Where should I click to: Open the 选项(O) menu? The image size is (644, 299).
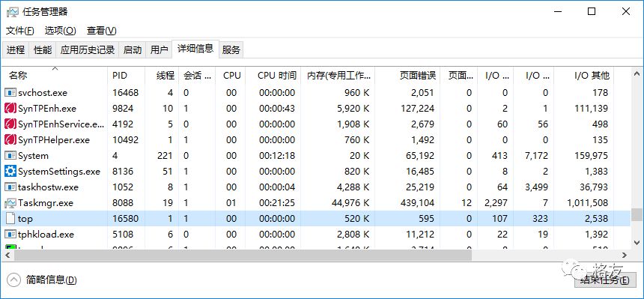tap(61, 31)
